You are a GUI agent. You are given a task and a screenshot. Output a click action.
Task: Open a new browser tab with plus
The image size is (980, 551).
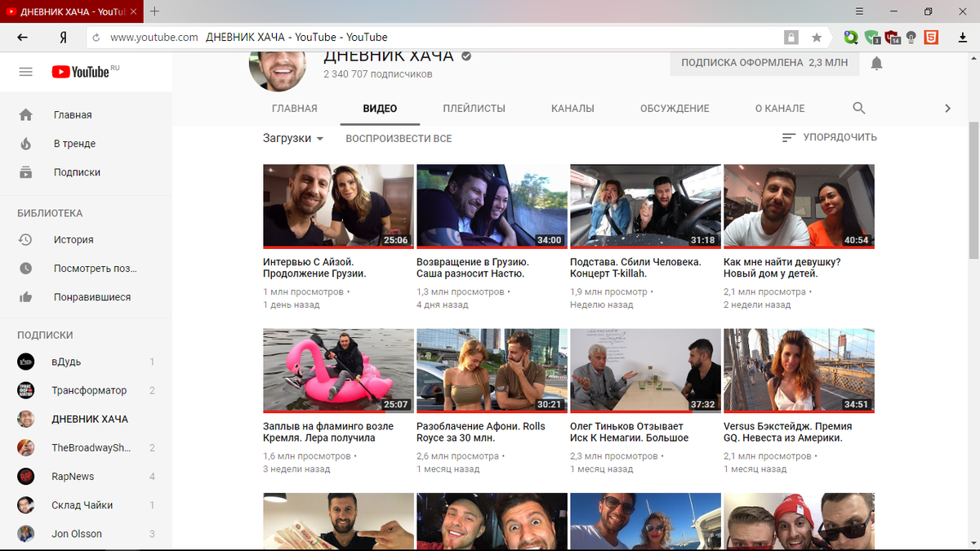tap(155, 11)
